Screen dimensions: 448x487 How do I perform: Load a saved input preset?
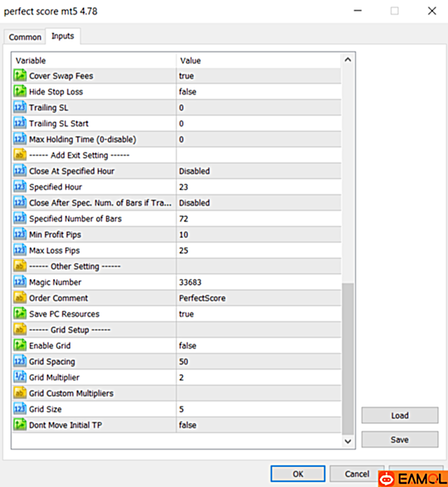[x=400, y=415]
